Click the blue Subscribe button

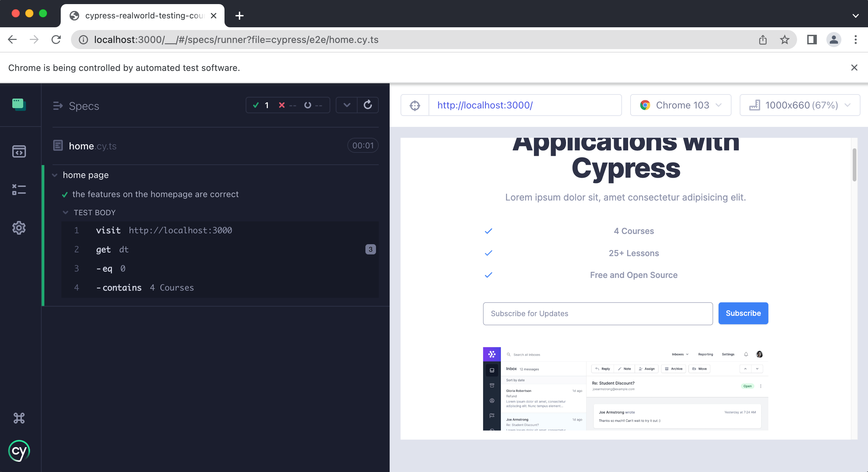pyautogui.click(x=743, y=313)
